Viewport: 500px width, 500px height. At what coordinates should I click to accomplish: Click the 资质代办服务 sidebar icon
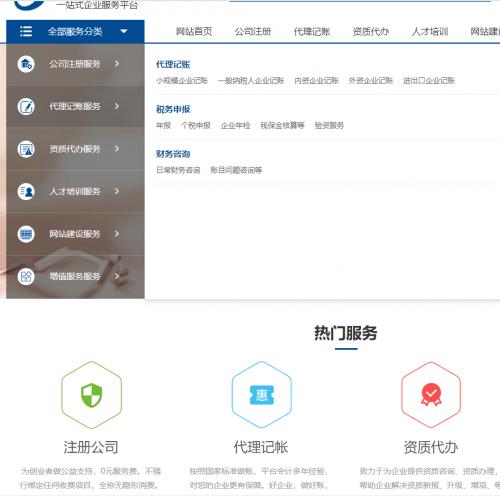26,149
